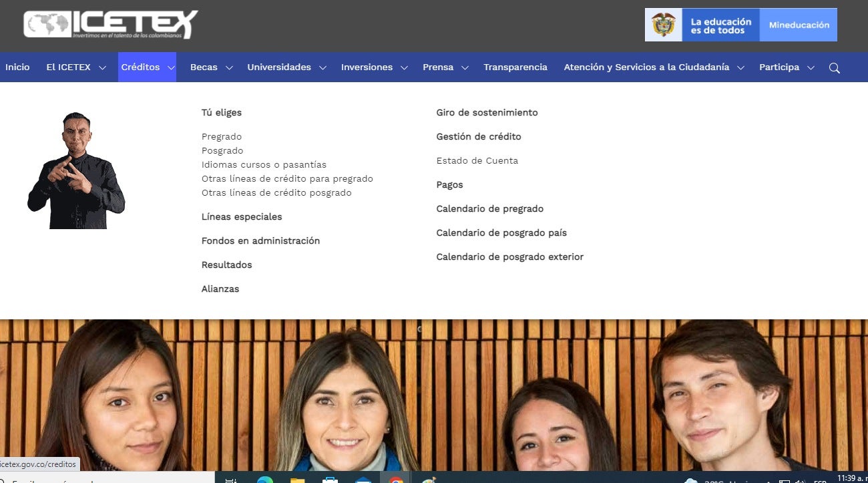Screen dimensions: 868x483
Task: Select the Inicio menu item
Action: (17, 67)
